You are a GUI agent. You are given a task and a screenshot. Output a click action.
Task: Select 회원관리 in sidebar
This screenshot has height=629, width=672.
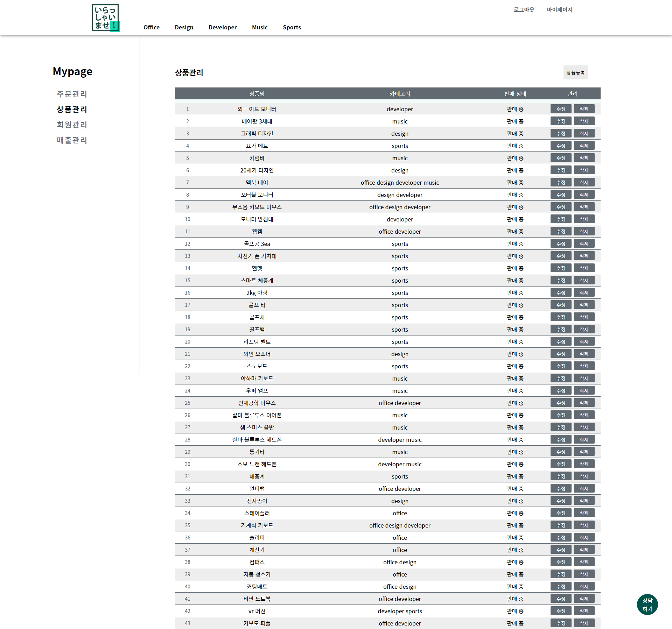72,125
